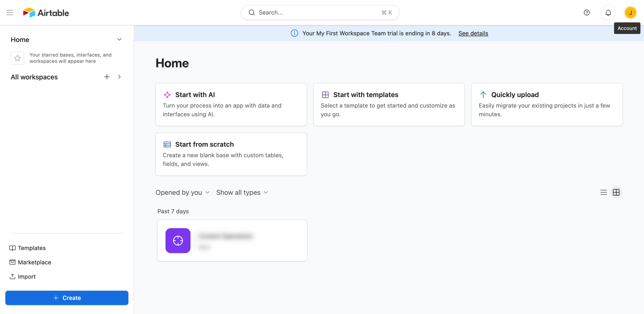This screenshot has height=314, width=644.
Task: Open the 'Opened by you' dropdown
Action: pyautogui.click(x=182, y=192)
